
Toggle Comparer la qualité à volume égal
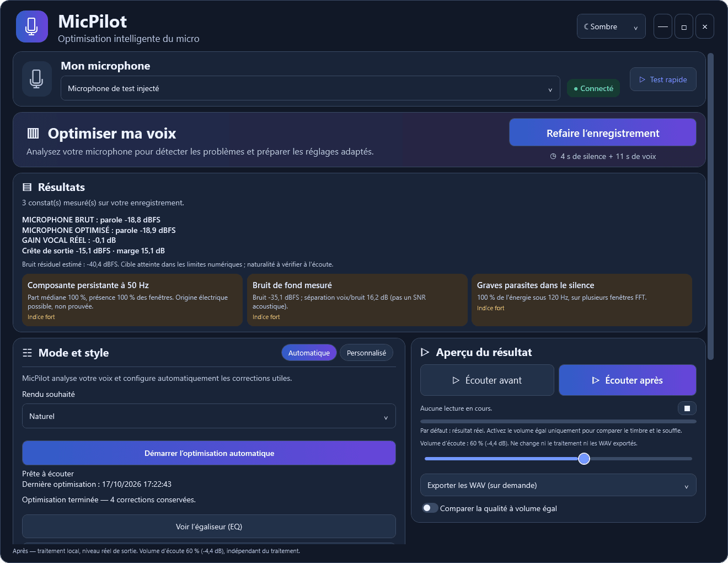(x=430, y=508)
